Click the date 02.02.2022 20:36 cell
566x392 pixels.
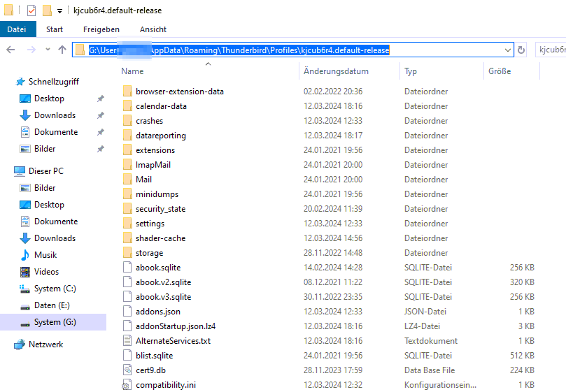333,92
